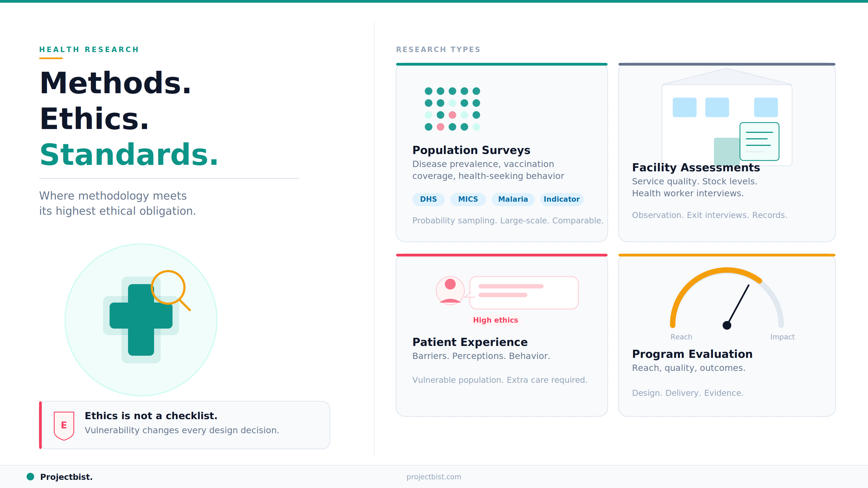Open the Population Surveys card title

point(471,150)
